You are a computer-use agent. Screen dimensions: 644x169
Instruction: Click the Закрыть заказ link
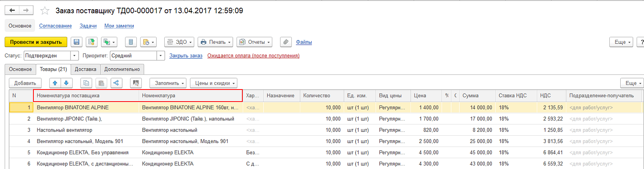186,56
